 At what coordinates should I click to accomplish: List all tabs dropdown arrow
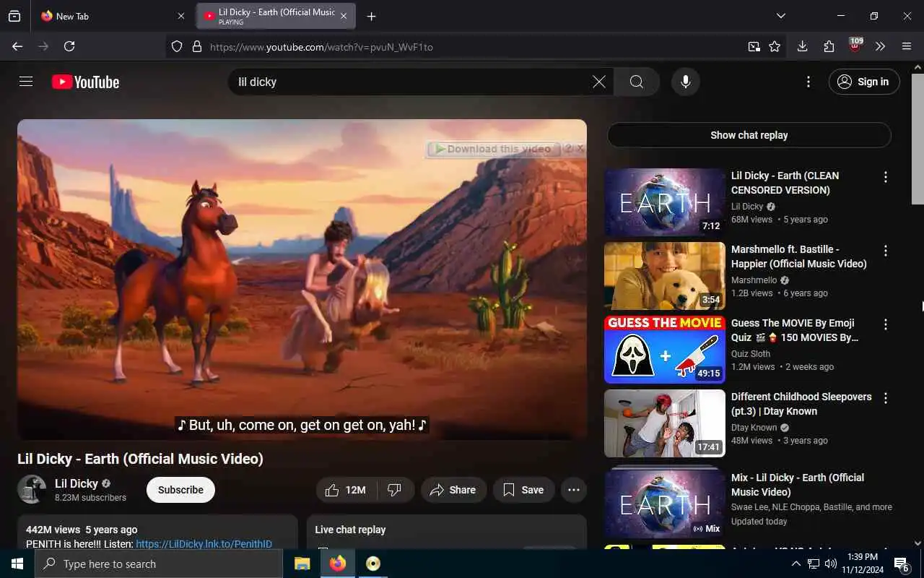coord(781,16)
